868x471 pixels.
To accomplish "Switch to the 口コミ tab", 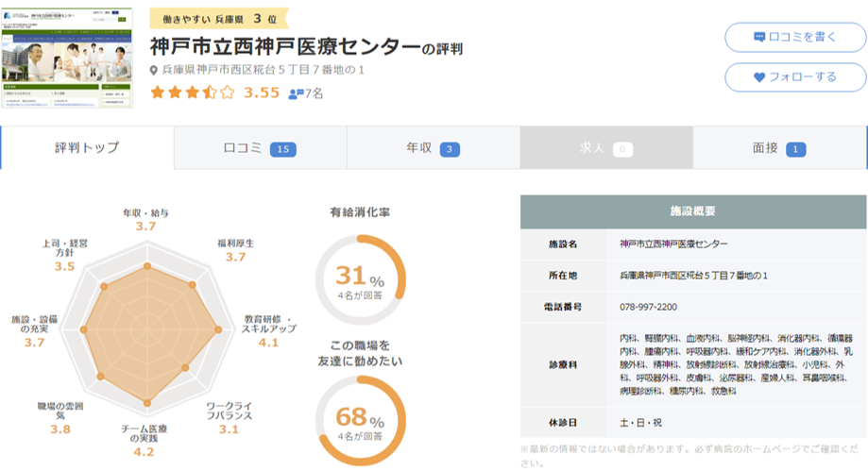I will (260, 148).
